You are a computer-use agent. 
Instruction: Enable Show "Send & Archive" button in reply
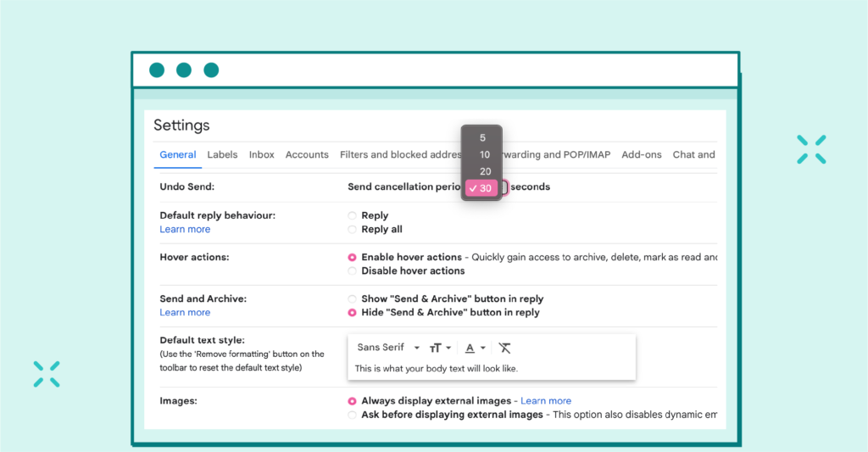click(353, 299)
